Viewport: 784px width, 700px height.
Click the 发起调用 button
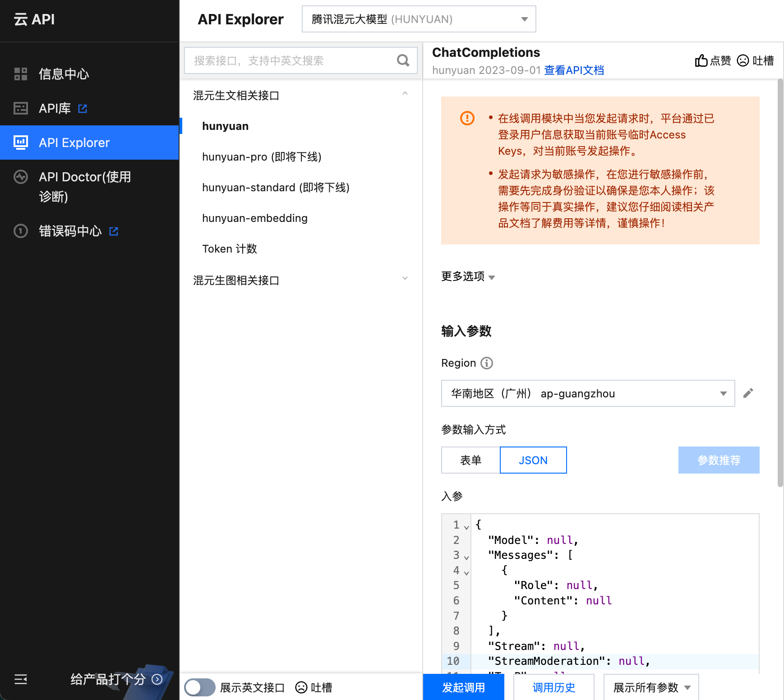click(464, 687)
